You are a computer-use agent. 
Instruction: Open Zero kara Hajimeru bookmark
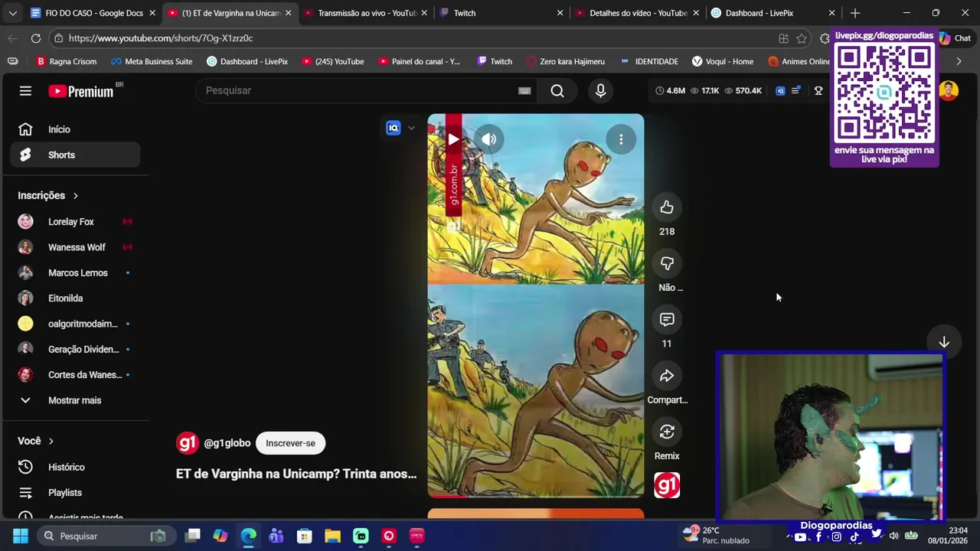(565, 61)
